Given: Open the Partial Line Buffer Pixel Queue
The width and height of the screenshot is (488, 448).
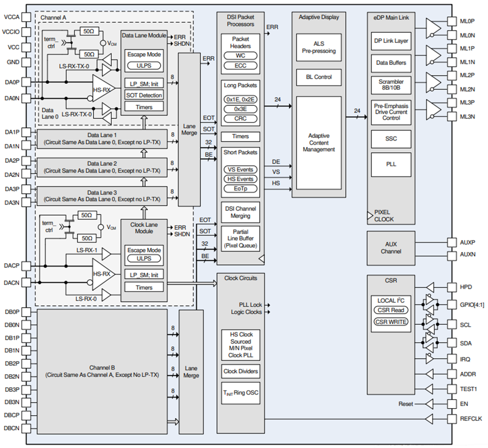Looking at the screenshot, I should click(x=240, y=238).
